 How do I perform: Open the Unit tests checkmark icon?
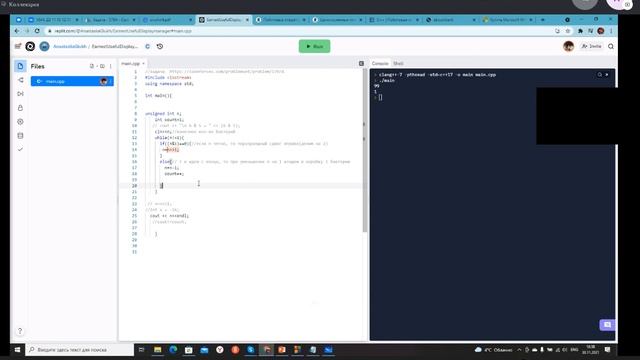point(20,149)
